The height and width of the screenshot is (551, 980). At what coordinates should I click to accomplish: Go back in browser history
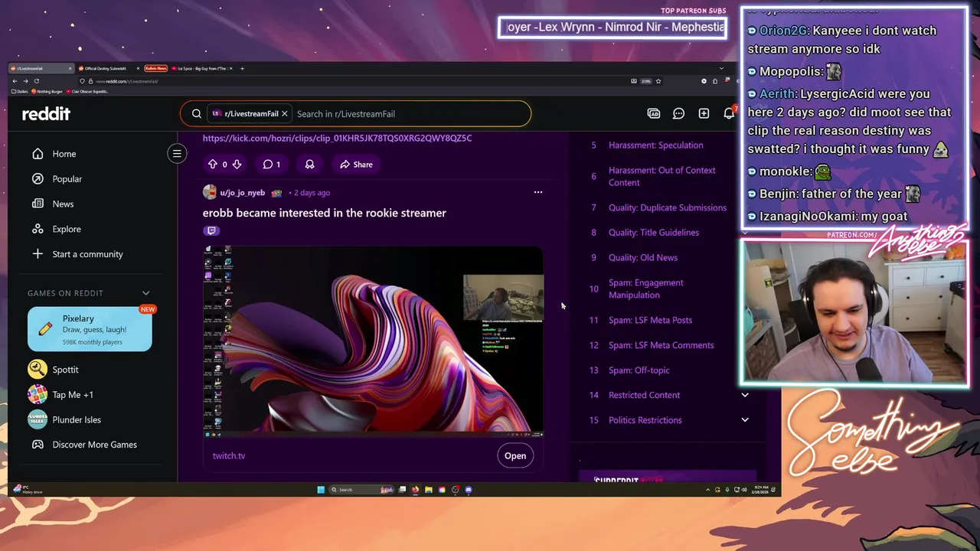tap(15, 81)
